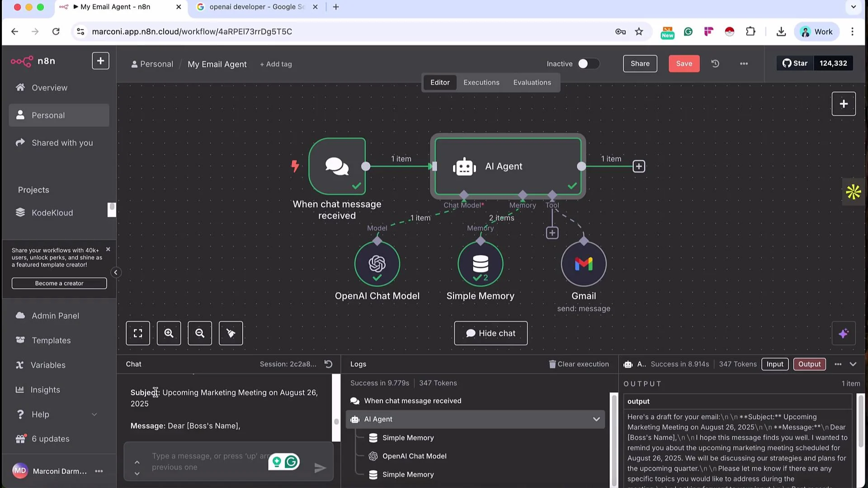Collapse the logs panel with chevron
Screen dimensions: 868x488
[853, 364]
